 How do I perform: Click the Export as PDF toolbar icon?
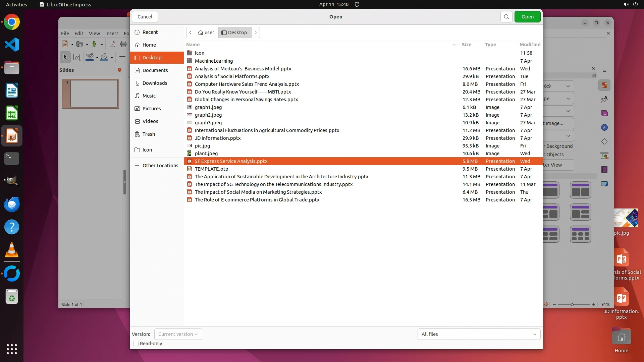112,44
